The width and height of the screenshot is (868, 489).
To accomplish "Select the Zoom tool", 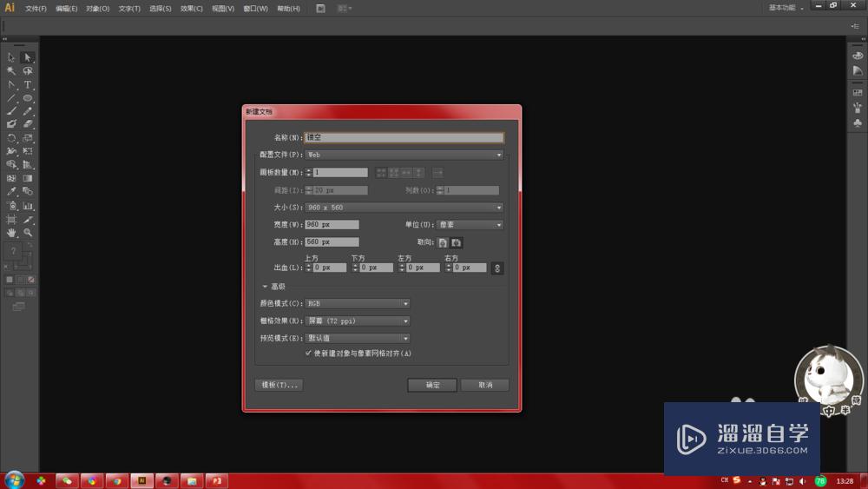I will point(28,233).
